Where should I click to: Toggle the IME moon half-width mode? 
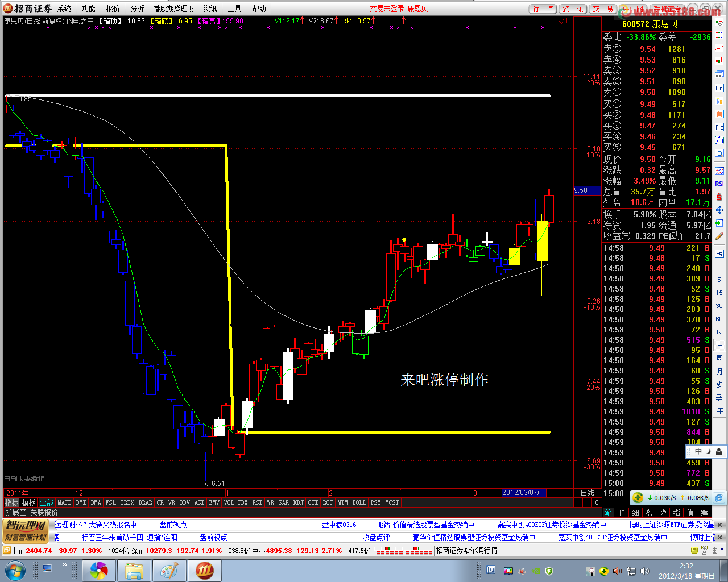point(709,452)
